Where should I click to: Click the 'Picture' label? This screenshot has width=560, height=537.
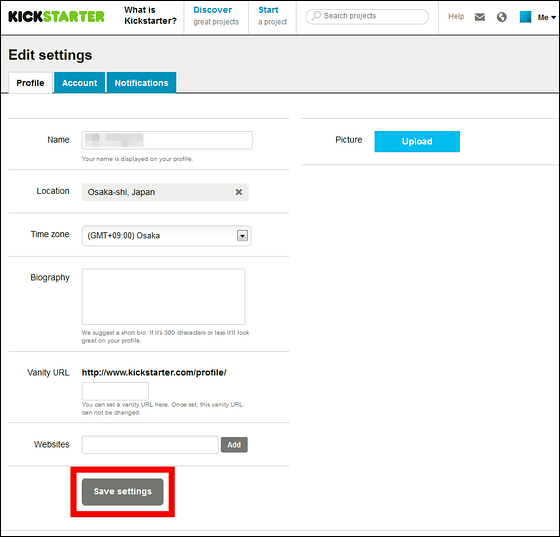click(349, 140)
